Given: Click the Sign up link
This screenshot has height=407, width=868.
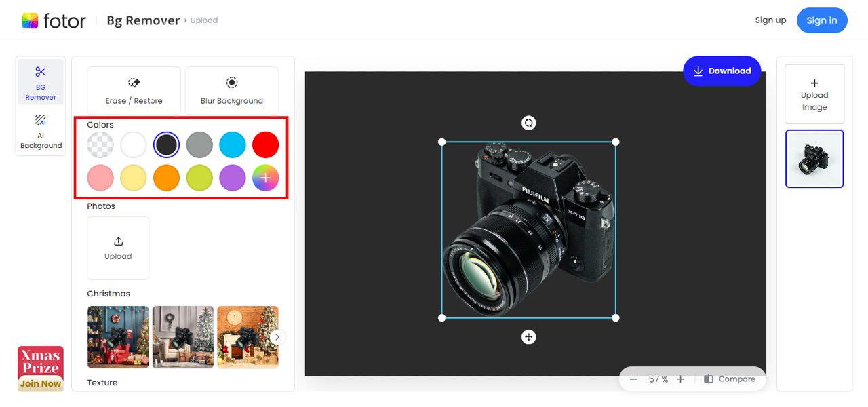Looking at the screenshot, I should (x=770, y=20).
